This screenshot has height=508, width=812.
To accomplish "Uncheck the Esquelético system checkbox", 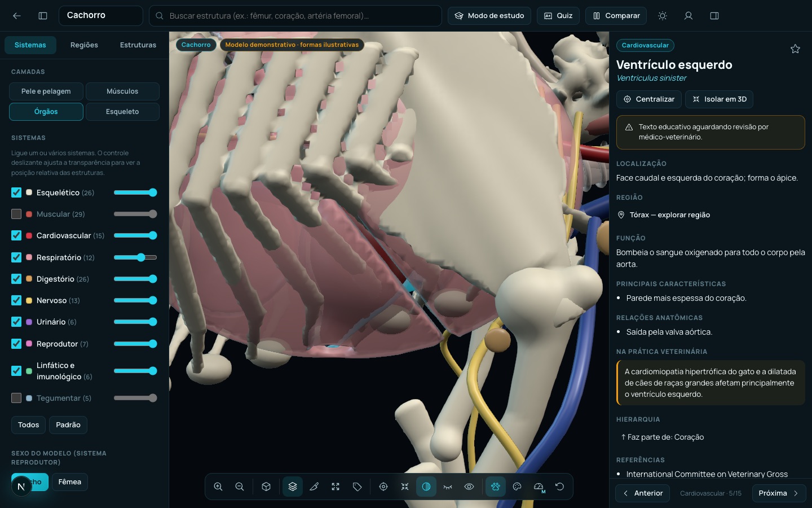I will click(16, 192).
